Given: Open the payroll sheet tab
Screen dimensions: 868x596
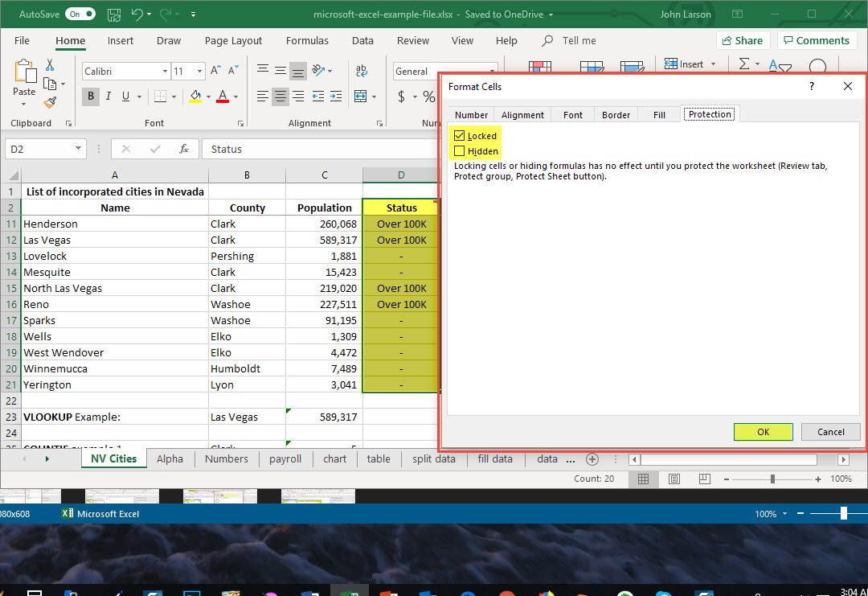Looking at the screenshot, I should pos(285,459).
